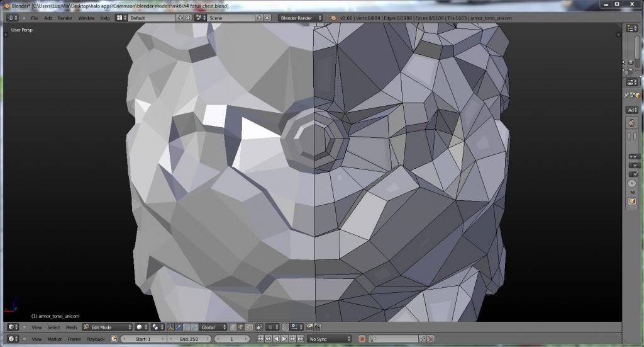Image resolution: width=644 pixels, height=347 pixels.
Task: Open the No Sync dropdown
Action: pyautogui.click(x=330, y=339)
